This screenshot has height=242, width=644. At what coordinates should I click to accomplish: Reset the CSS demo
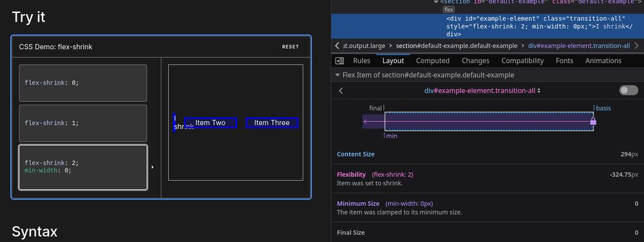[290, 46]
